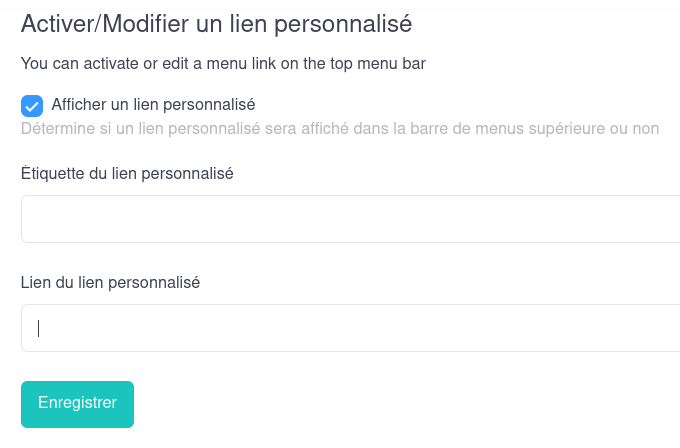
Task: Toggle the blue checked box beside Afficher
Action: coord(32,105)
